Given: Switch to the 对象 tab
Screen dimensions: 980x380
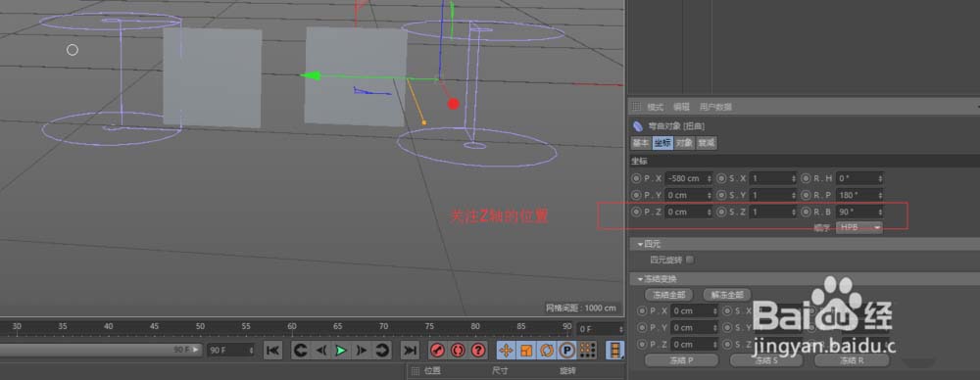Looking at the screenshot, I should coord(684,143).
